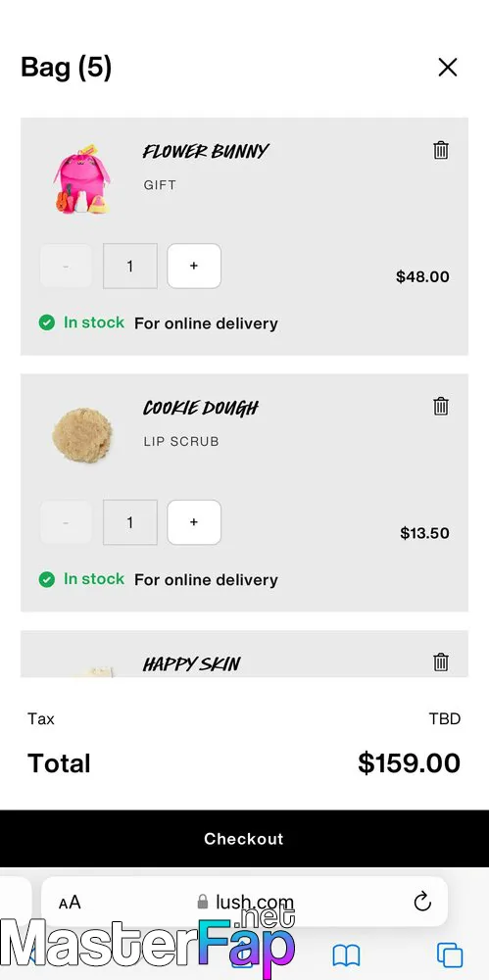Add one more Cookie Dough with plus

[x=194, y=522]
